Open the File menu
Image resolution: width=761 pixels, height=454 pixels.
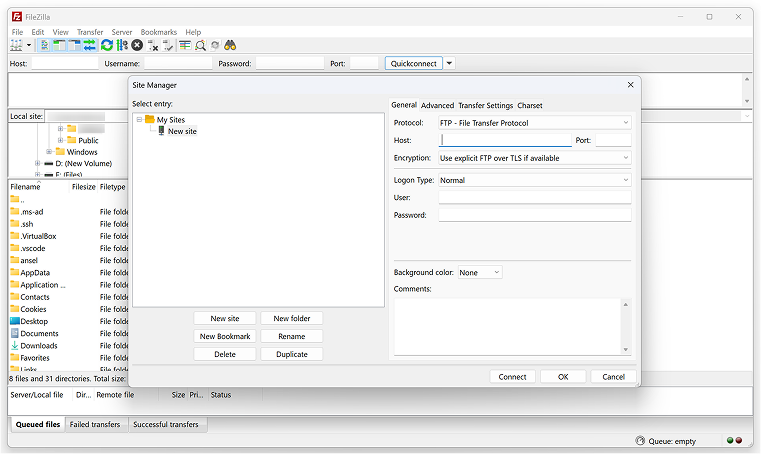[17, 32]
